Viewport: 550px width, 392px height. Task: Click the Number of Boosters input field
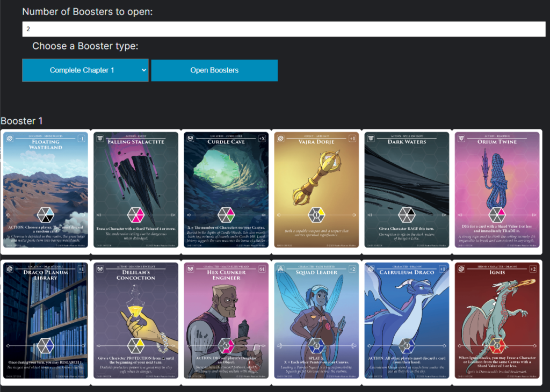coord(284,29)
